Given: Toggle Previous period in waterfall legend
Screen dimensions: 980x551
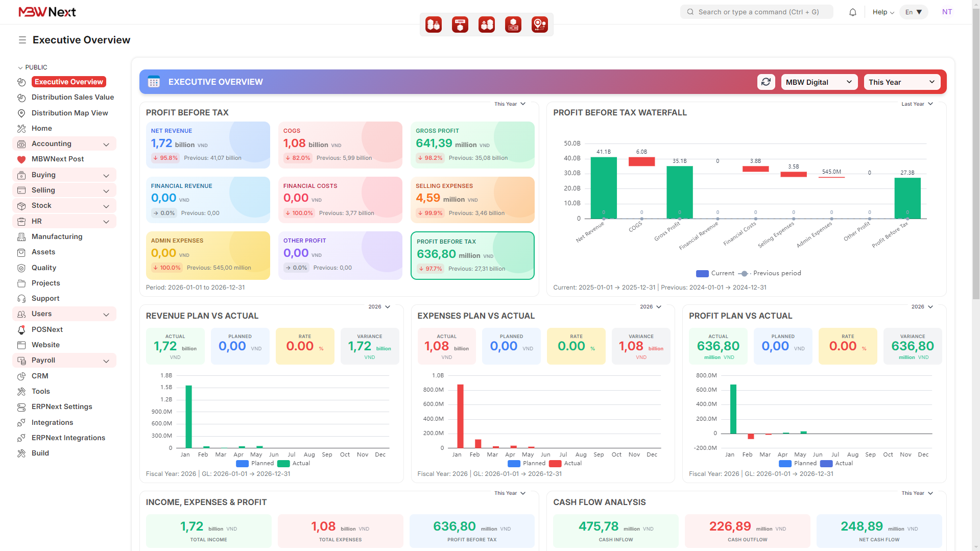Looking at the screenshot, I should (770, 274).
